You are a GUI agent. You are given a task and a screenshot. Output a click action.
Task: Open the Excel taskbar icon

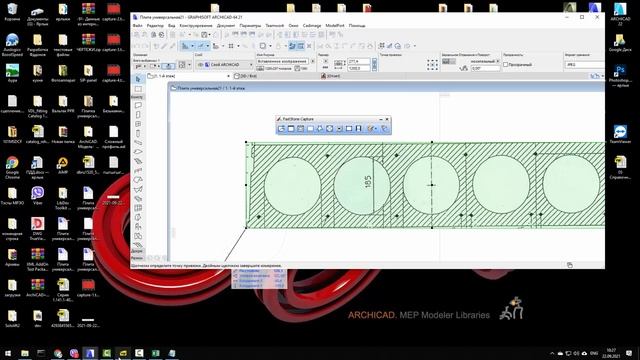156,353
